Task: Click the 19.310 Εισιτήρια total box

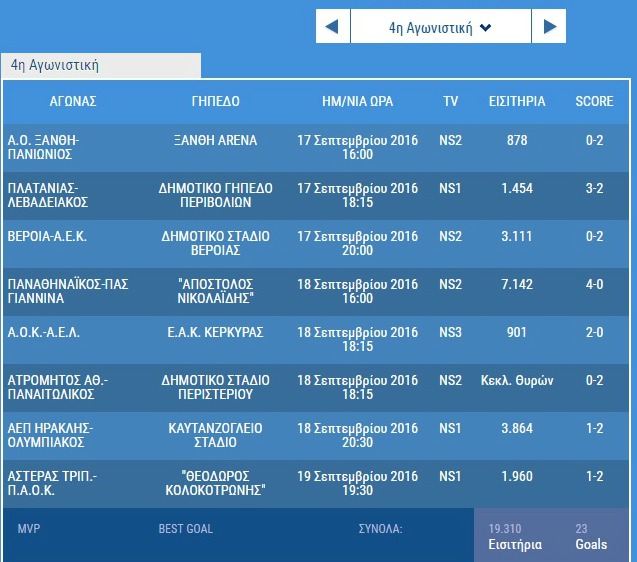Action: [515, 536]
